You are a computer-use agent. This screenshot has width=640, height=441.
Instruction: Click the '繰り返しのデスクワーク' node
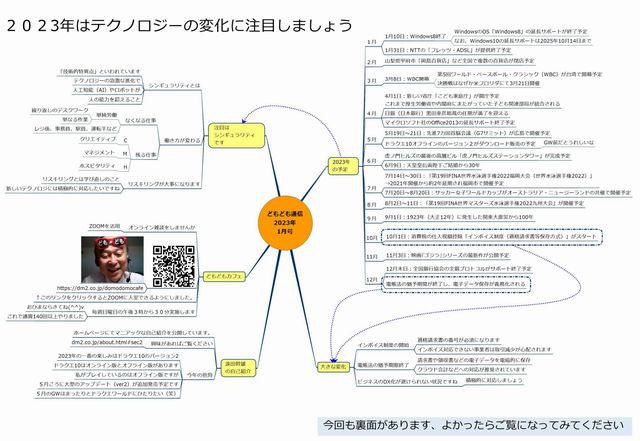[60, 110]
